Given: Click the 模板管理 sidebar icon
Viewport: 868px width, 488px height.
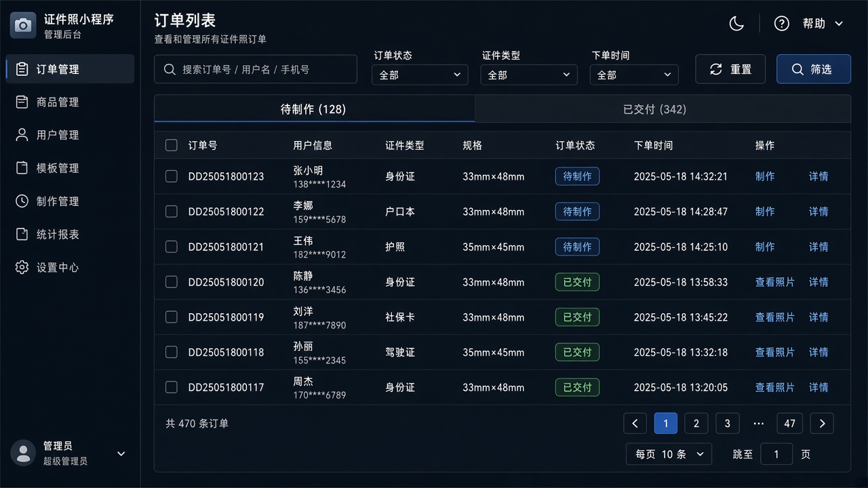Looking at the screenshot, I should click(x=22, y=168).
